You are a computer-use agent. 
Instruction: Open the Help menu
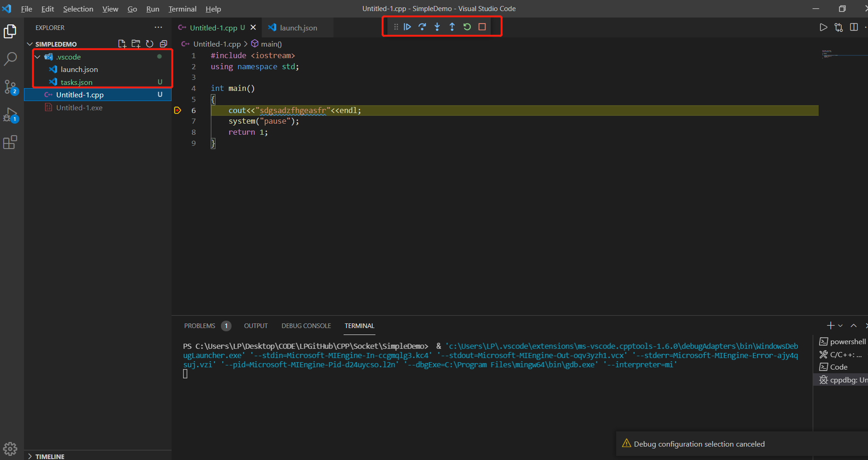[x=213, y=9]
